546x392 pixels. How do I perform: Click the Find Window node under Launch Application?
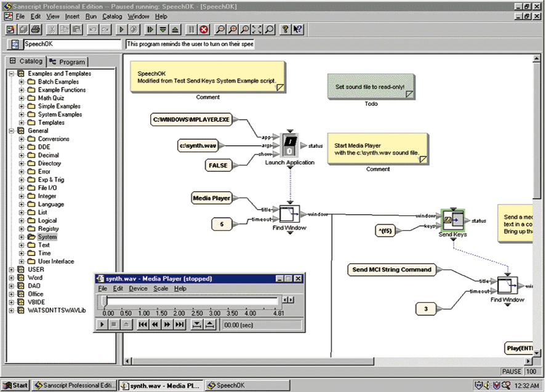(289, 214)
